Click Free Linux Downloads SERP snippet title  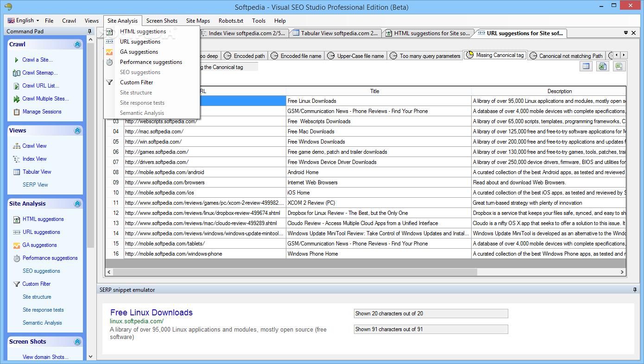(x=152, y=313)
